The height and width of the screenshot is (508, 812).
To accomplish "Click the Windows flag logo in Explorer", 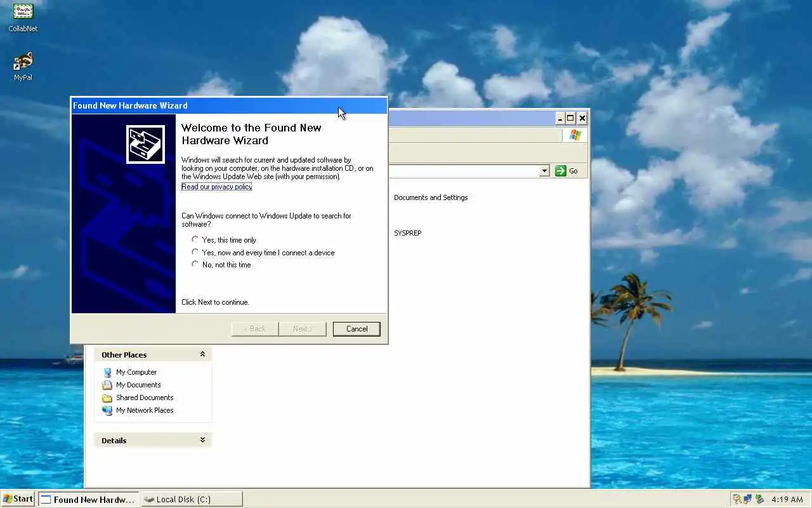I will click(x=575, y=135).
